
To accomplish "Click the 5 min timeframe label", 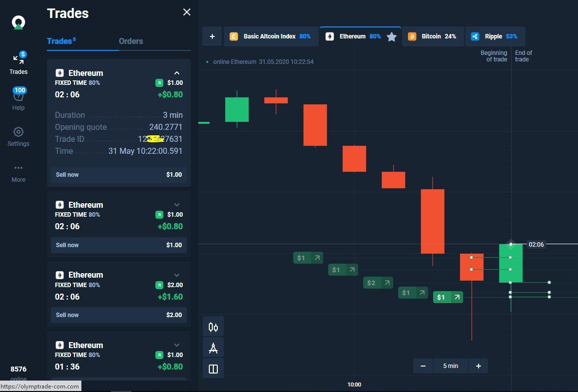I will [451, 366].
